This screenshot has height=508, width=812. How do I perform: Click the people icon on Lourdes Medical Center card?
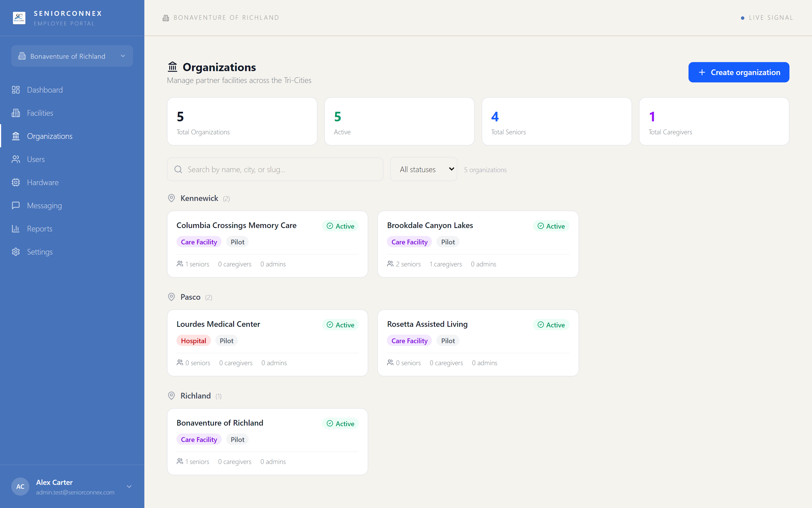[x=180, y=363]
